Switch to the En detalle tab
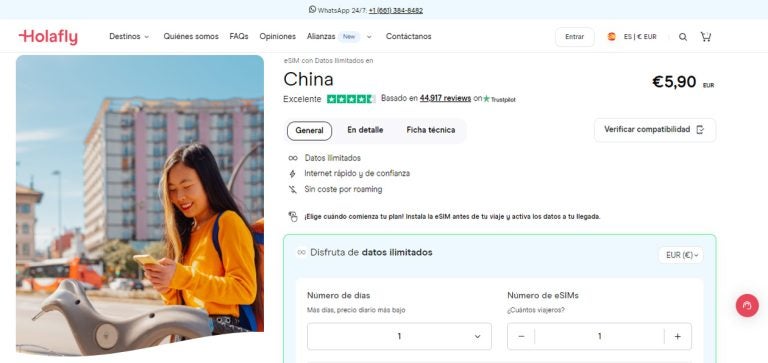This screenshot has width=768, height=363. coord(365,130)
